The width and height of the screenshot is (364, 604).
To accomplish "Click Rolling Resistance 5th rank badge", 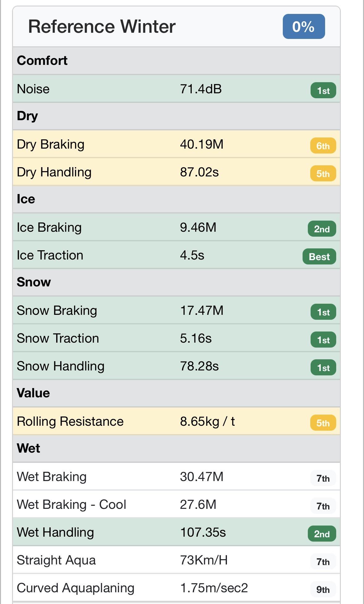I will click(323, 423).
